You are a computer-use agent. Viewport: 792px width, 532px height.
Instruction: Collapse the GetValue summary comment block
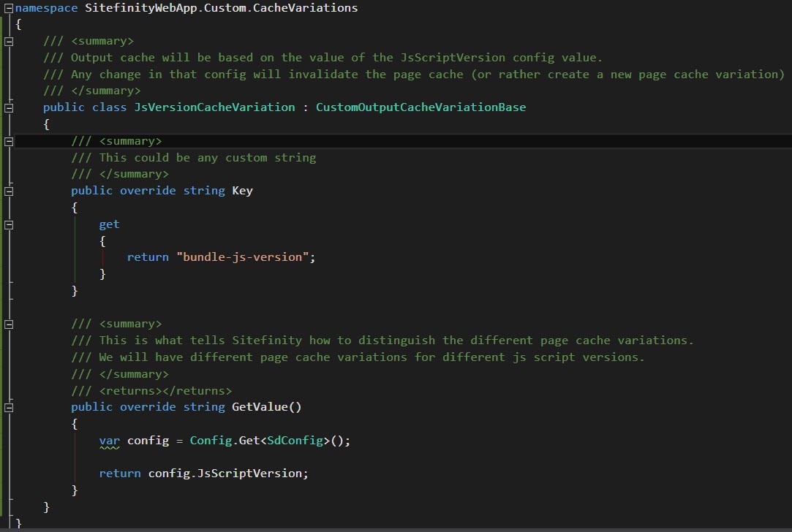click(7, 323)
